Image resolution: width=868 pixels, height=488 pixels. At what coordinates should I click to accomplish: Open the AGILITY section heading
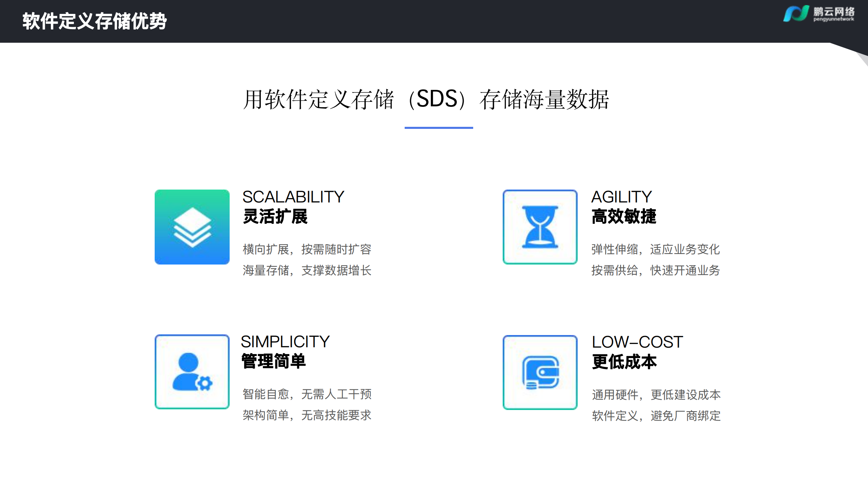click(622, 196)
